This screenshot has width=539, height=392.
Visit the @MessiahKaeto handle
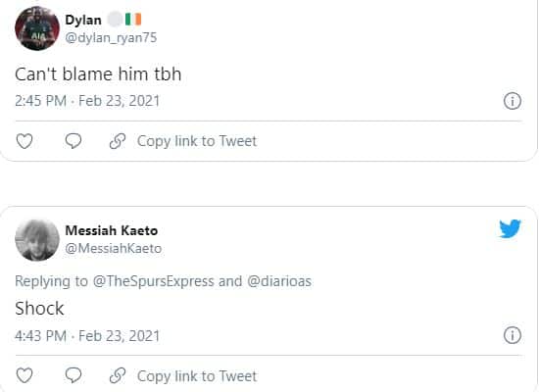113,248
